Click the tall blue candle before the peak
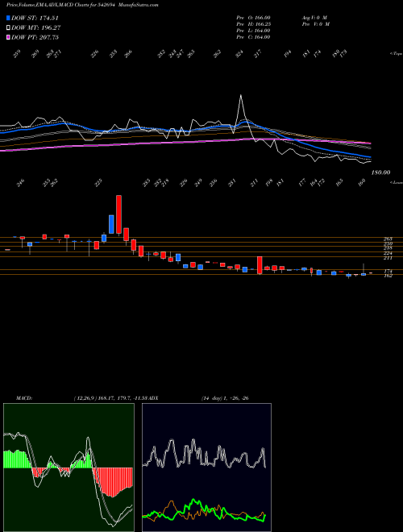This screenshot has height=532, width=403. tap(111, 224)
